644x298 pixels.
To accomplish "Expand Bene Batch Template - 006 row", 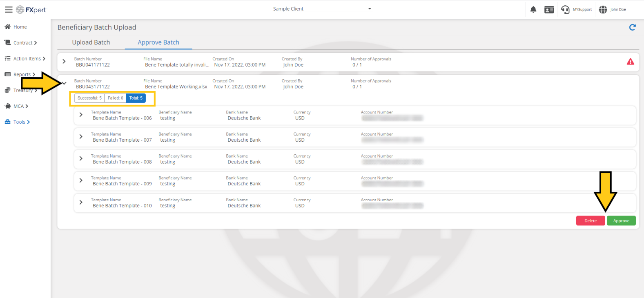I will [x=81, y=115].
